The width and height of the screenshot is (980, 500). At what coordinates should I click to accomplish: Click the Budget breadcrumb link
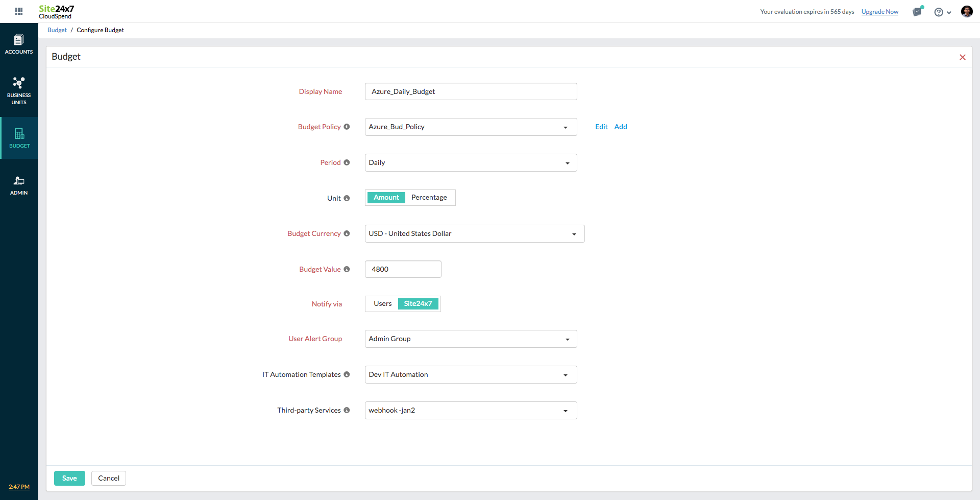coord(57,30)
